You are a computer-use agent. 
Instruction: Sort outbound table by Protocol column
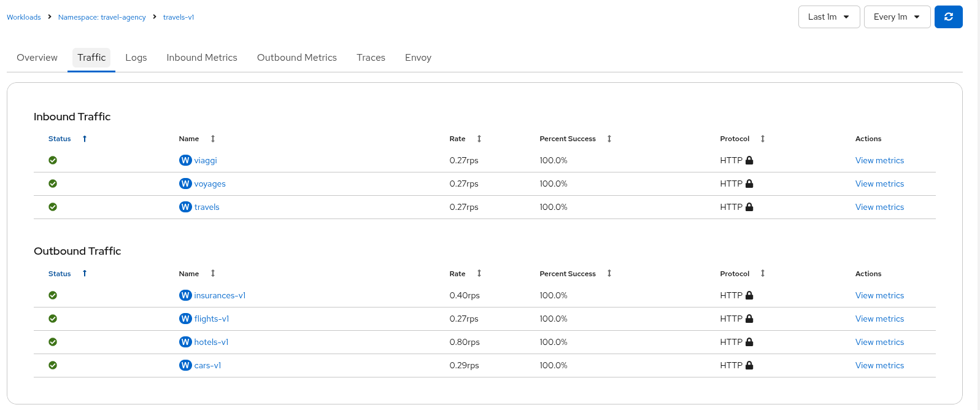pos(763,274)
